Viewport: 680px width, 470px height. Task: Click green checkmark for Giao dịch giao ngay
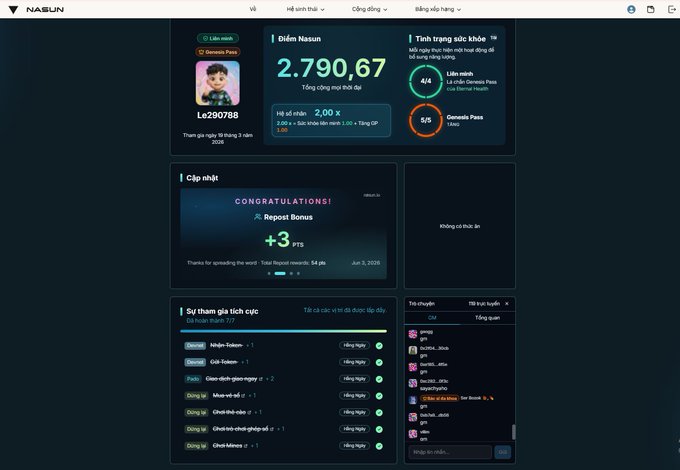coord(379,379)
